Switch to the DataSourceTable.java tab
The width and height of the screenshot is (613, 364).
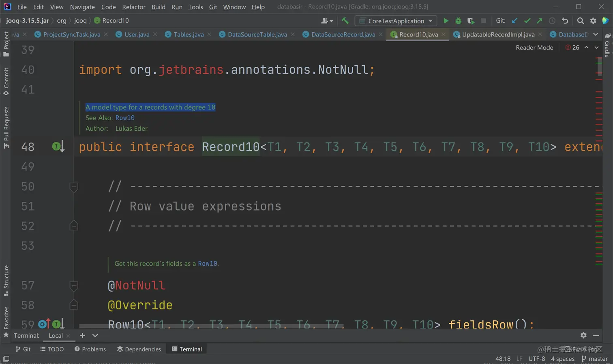pos(257,34)
